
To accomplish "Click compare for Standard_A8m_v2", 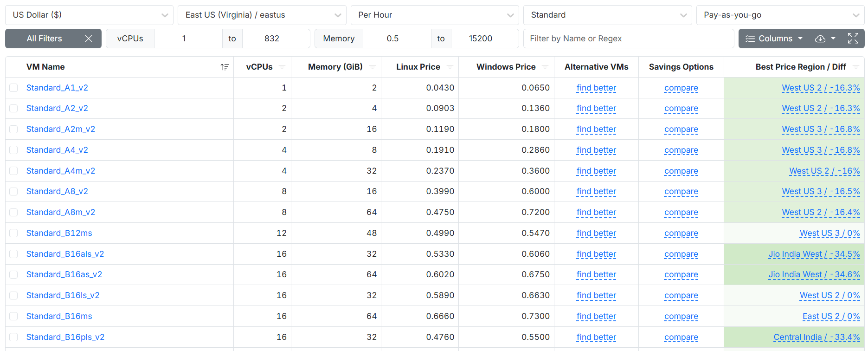I will point(681,212).
